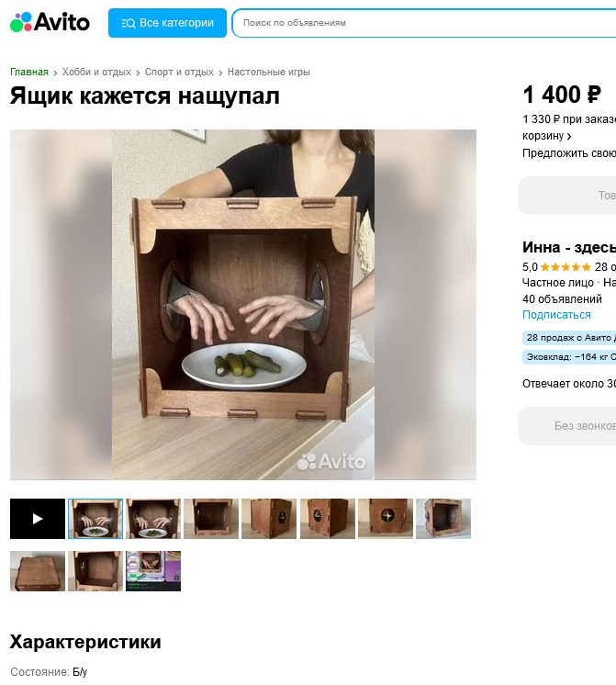Select the colorful game packaging thumbnail
This screenshot has height=685, width=616.
coord(153,571)
